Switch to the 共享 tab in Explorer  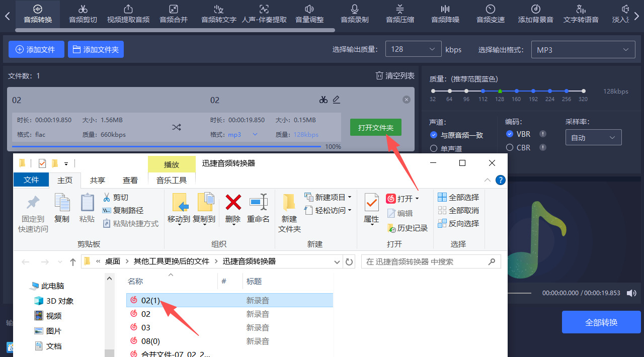pyautogui.click(x=97, y=180)
